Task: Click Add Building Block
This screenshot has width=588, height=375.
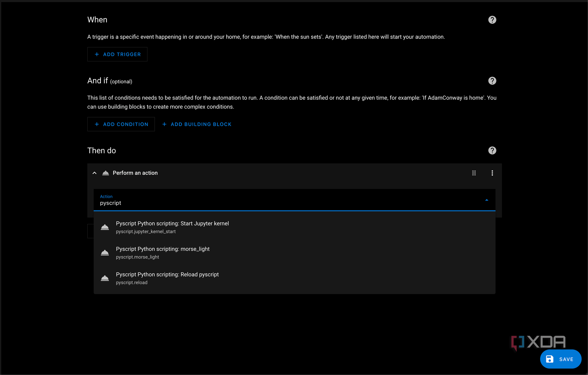Action: (197, 124)
